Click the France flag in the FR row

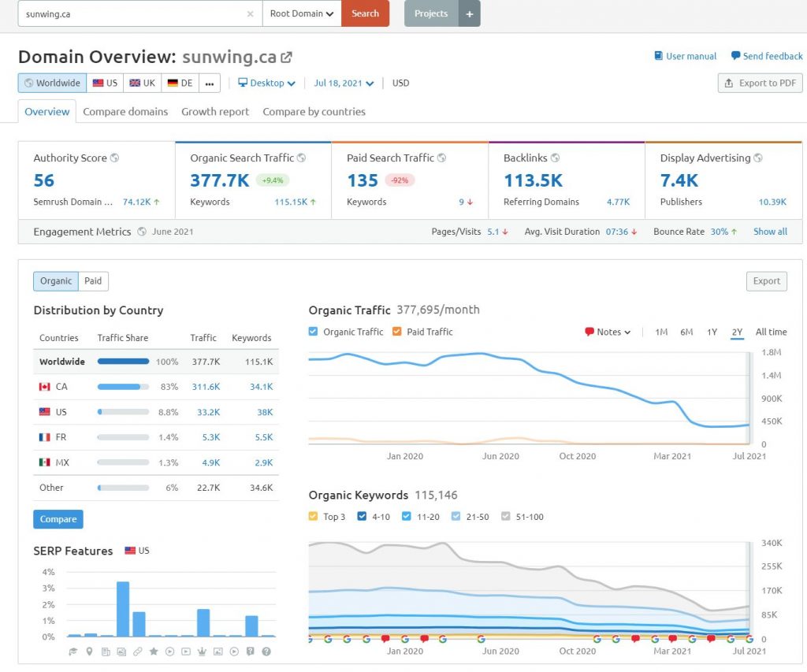(x=45, y=437)
